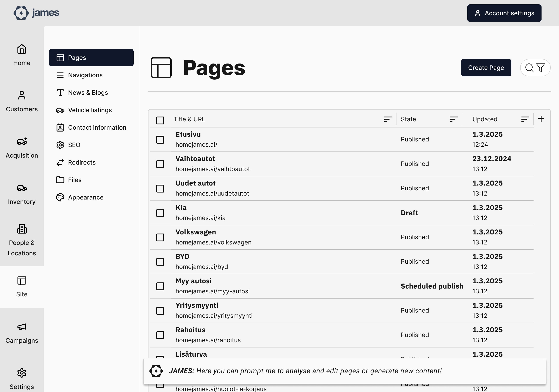The width and height of the screenshot is (559, 392).
Task: Open Vehicle listings section
Action: pos(91,110)
